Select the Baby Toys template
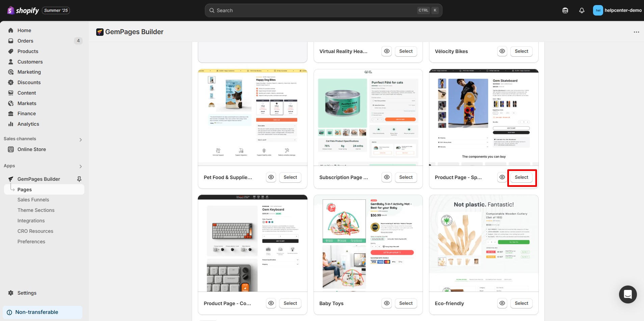This screenshot has height=321, width=644. [406, 303]
